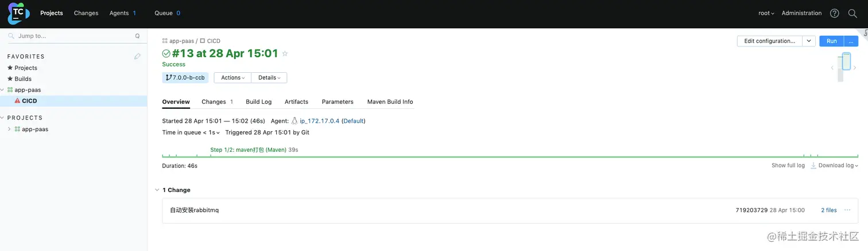
Task: Click the build config square icon before CICD breadcrumb
Action: (202, 41)
